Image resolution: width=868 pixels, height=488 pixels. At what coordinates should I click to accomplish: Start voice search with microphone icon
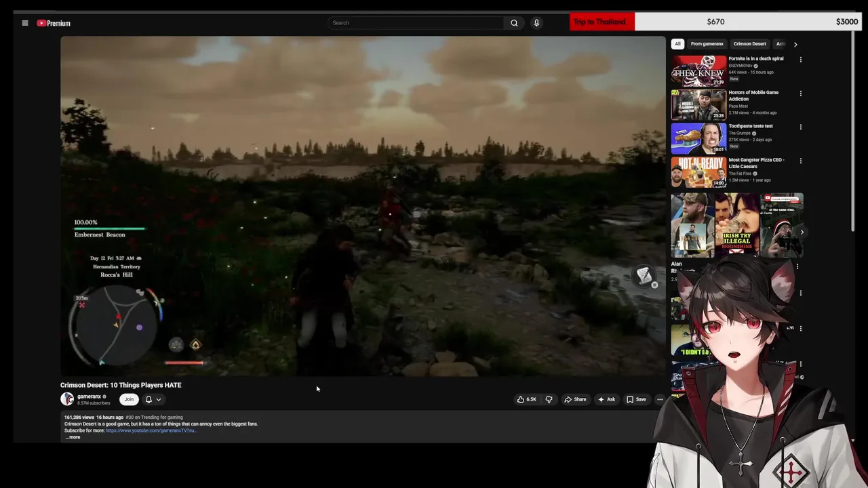tap(536, 23)
